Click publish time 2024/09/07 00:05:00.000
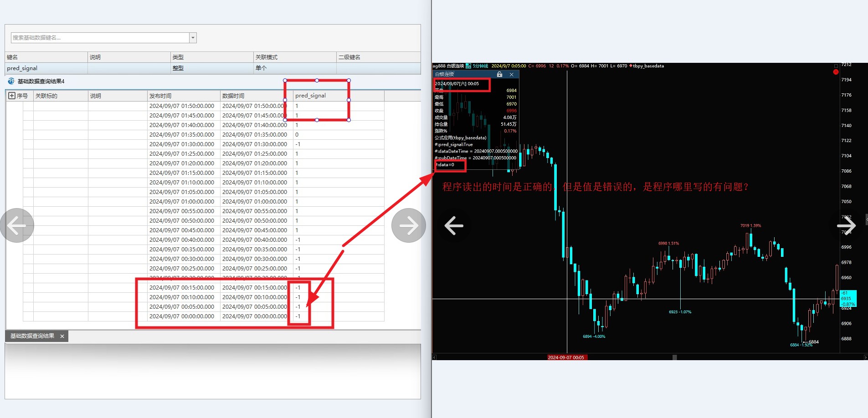This screenshot has width=868, height=418. click(x=182, y=307)
